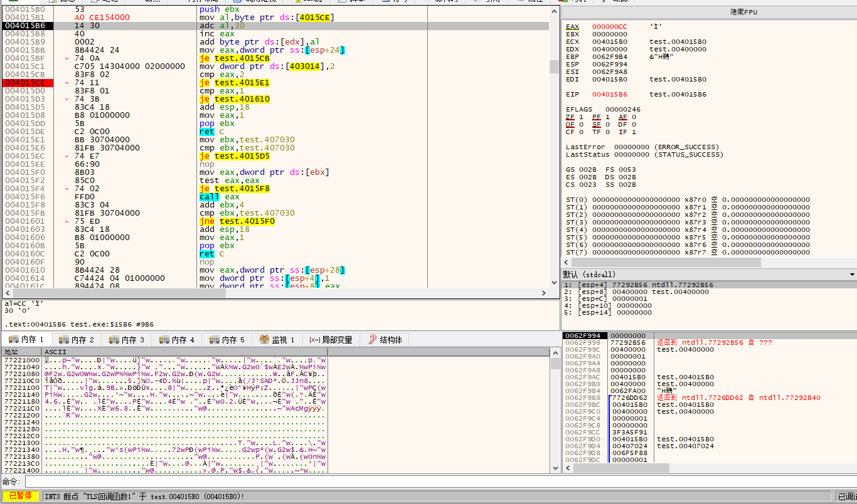The width and height of the screenshot is (857, 504).
Task: Click the ST(0) x87r0 register line
Action: pyautogui.click(x=688, y=200)
